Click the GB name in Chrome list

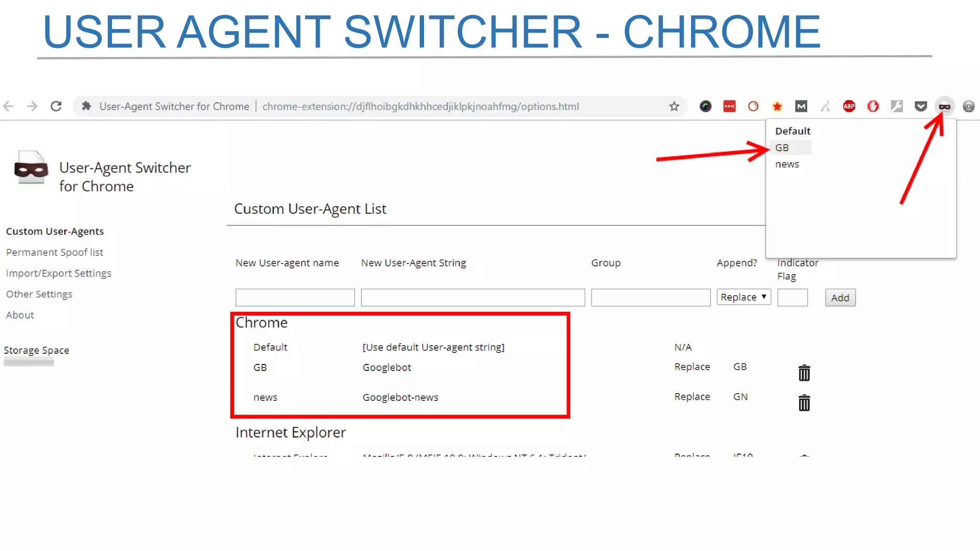point(260,367)
